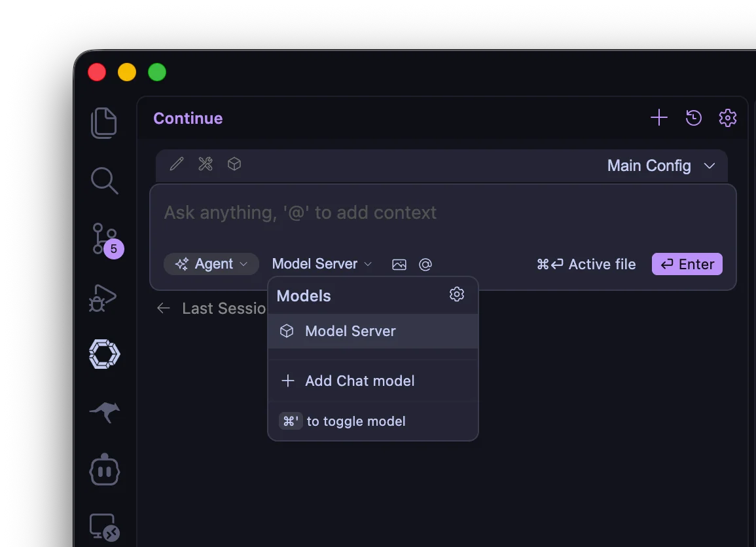The image size is (756, 547).
Task: Open the Explorer files icon in activity bar
Action: tap(104, 123)
